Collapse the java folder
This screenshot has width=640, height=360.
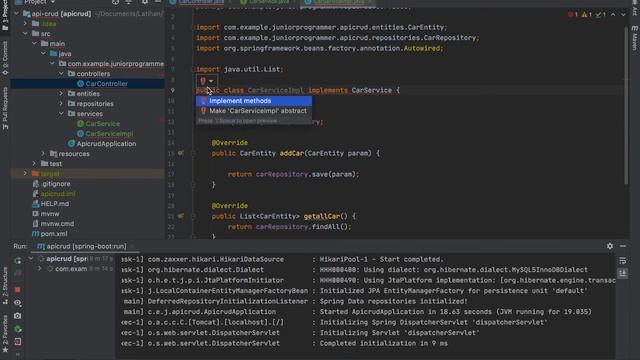tap(43, 53)
